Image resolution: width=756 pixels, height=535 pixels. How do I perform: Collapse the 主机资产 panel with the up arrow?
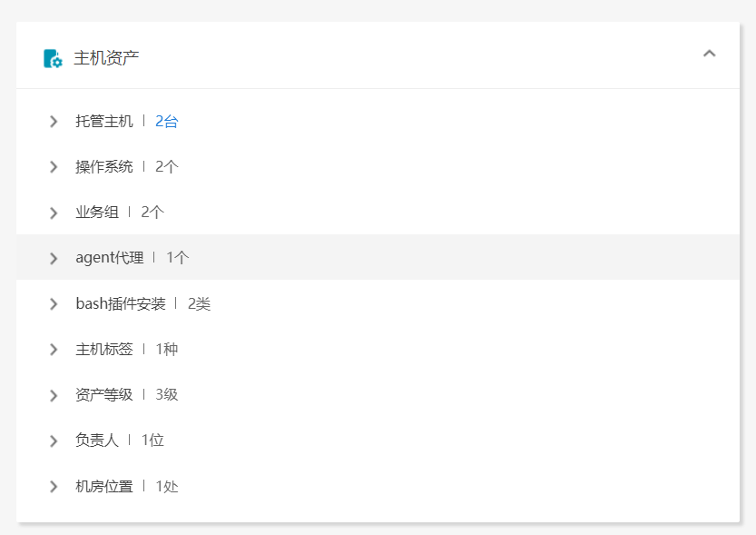click(709, 54)
